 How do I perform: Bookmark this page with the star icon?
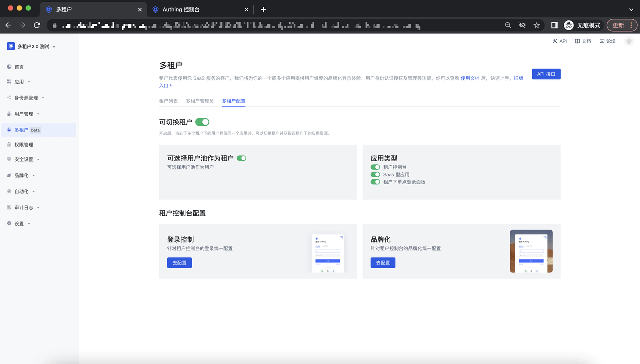coord(536,25)
